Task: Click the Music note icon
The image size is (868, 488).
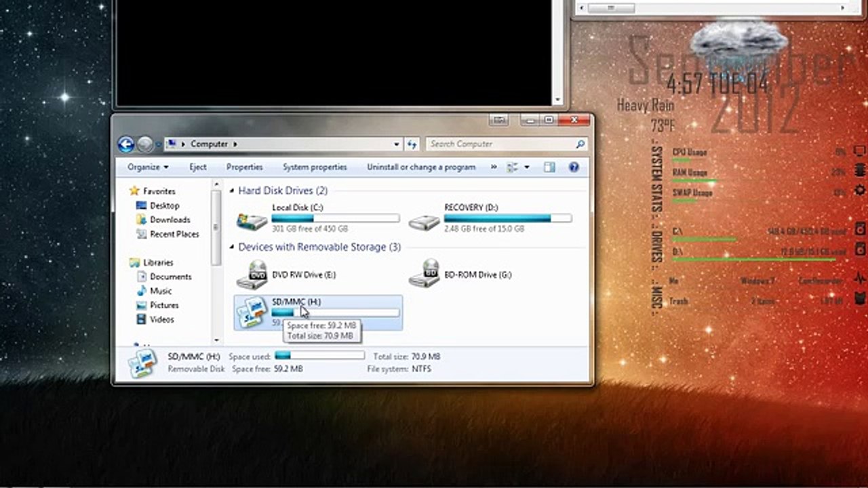Action: 141,291
